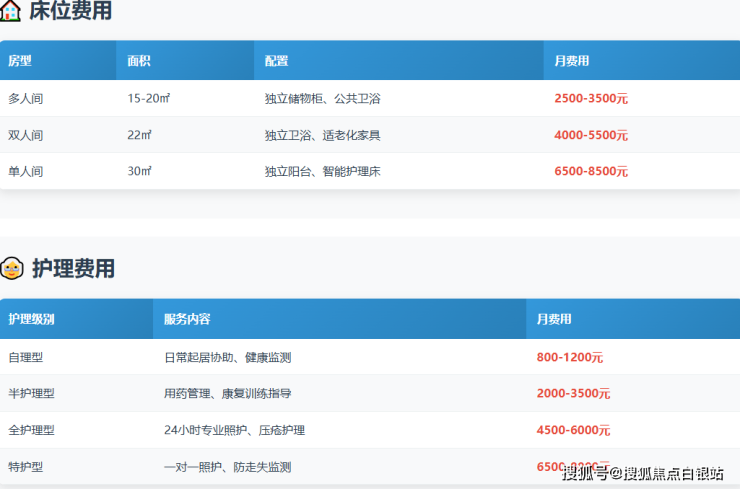The image size is (740, 489).
Task: Click the 服务内容 column header
Action: coord(187,319)
